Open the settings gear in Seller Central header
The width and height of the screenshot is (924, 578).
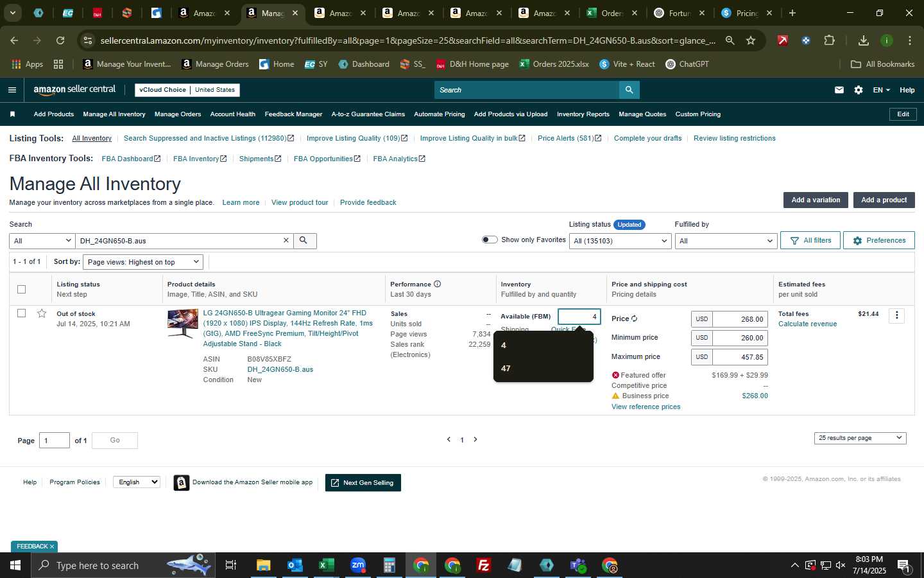point(859,90)
